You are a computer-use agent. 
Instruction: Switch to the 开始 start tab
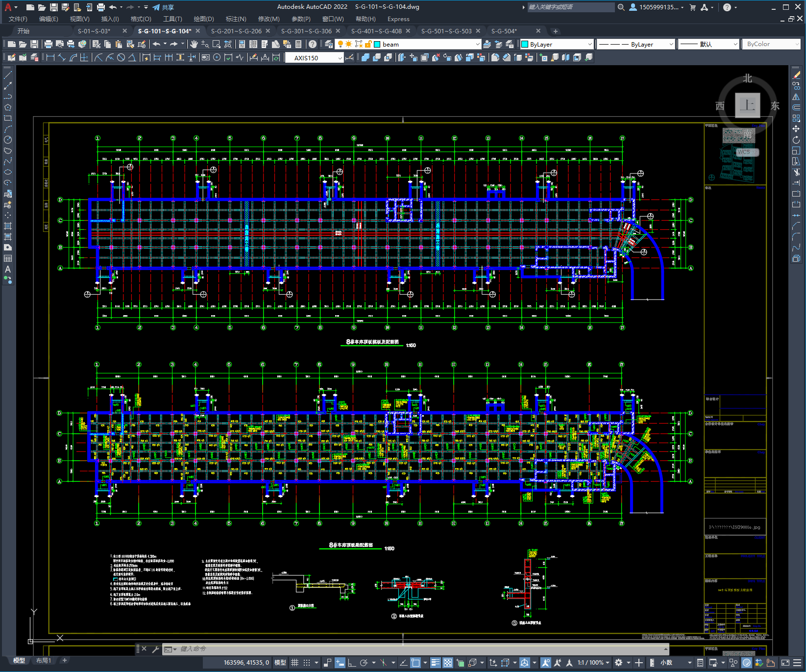(24, 31)
